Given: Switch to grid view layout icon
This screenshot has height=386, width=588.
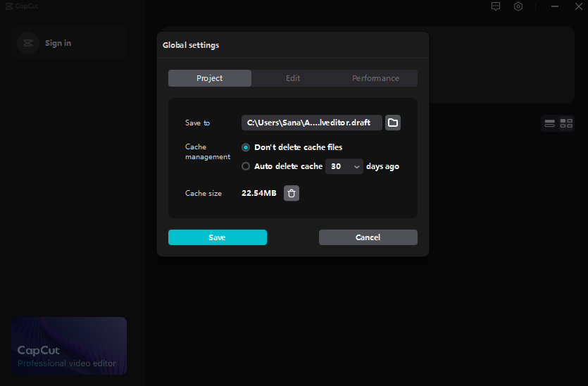Looking at the screenshot, I should click(x=566, y=123).
